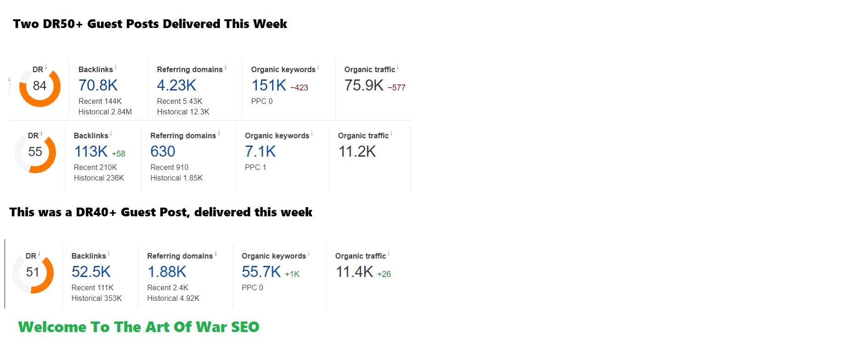Open the 70.8K backlinks value

point(98,85)
